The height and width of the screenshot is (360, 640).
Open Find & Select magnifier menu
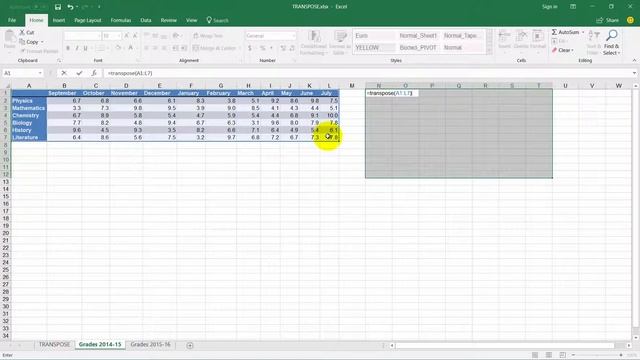point(611,42)
